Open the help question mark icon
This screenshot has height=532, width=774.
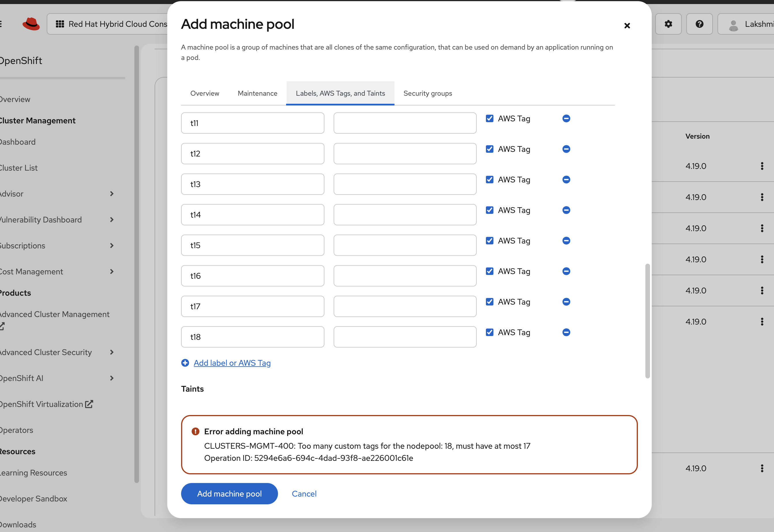pos(699,24)
